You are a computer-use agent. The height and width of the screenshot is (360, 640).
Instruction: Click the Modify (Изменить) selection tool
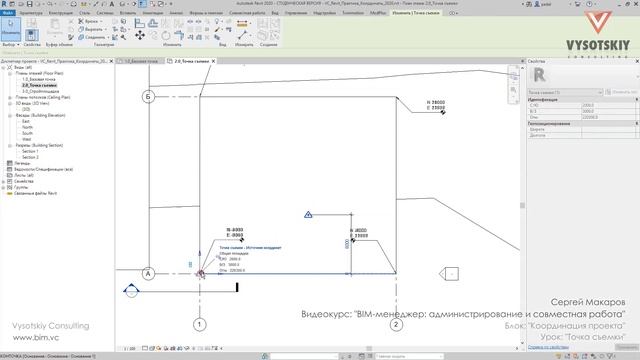point(11,29)
